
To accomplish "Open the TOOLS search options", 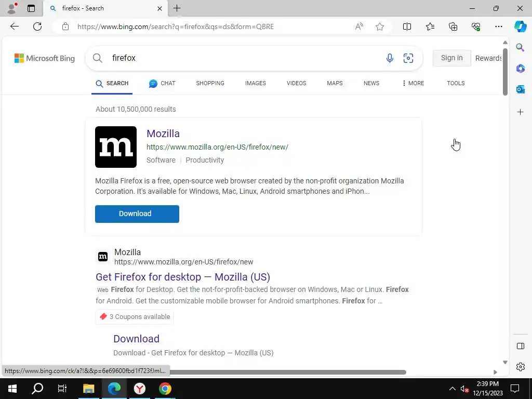I will [x=456, y=83].
